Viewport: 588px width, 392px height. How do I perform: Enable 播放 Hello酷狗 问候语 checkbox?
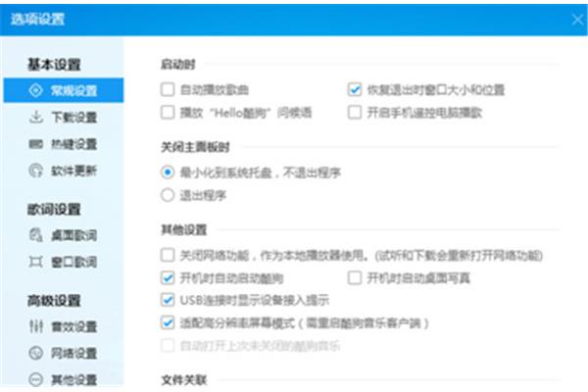pos(168,112)
